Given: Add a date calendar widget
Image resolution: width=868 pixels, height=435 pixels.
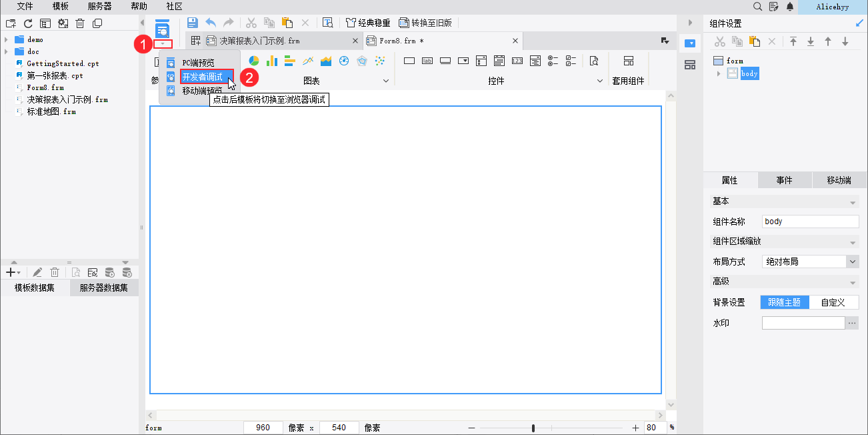Looking at the screenshot, I should click(499, 61).
